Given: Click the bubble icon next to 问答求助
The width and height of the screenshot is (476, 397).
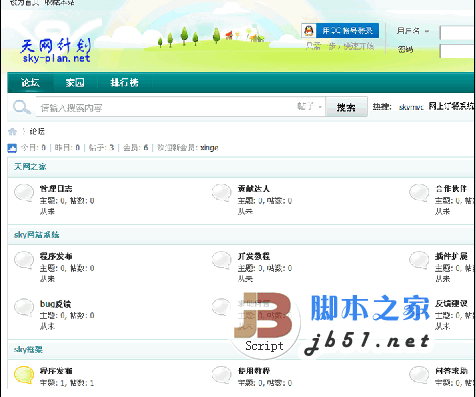Looking at the screenshot, I should pyautogui.click(x=419, y=375).
